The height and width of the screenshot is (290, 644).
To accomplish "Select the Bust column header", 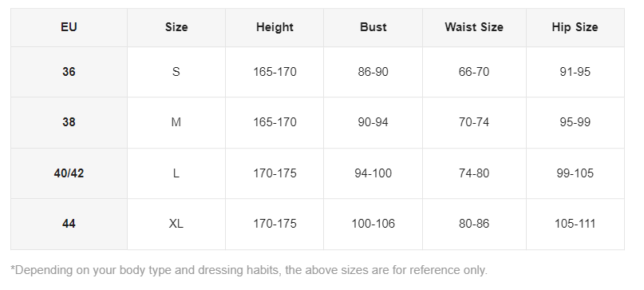I will [x=373, y=27].
